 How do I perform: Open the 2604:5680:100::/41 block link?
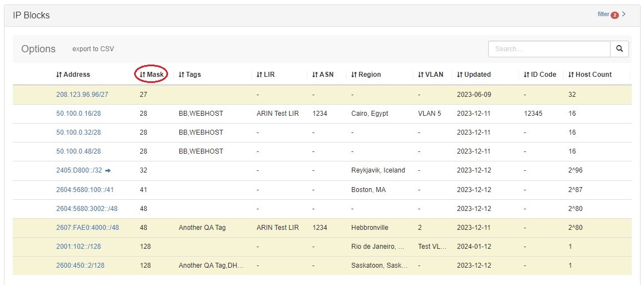pos(85,190)
